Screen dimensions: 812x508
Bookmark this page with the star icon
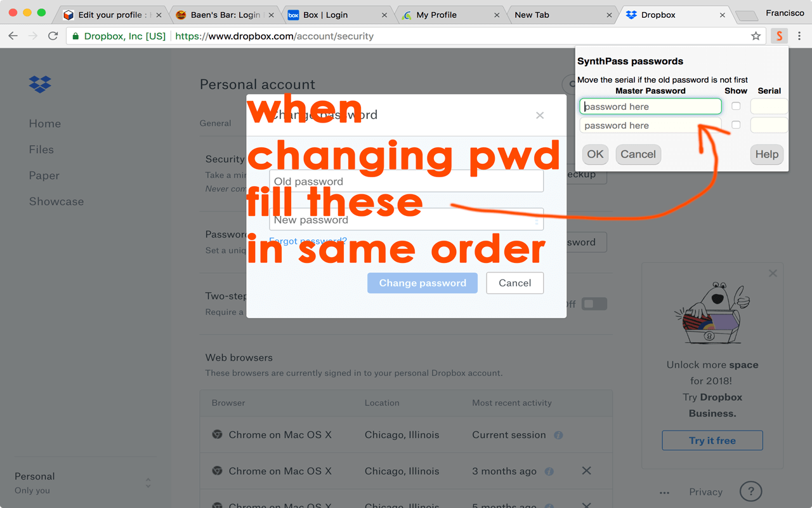click(x=756, y=36)
